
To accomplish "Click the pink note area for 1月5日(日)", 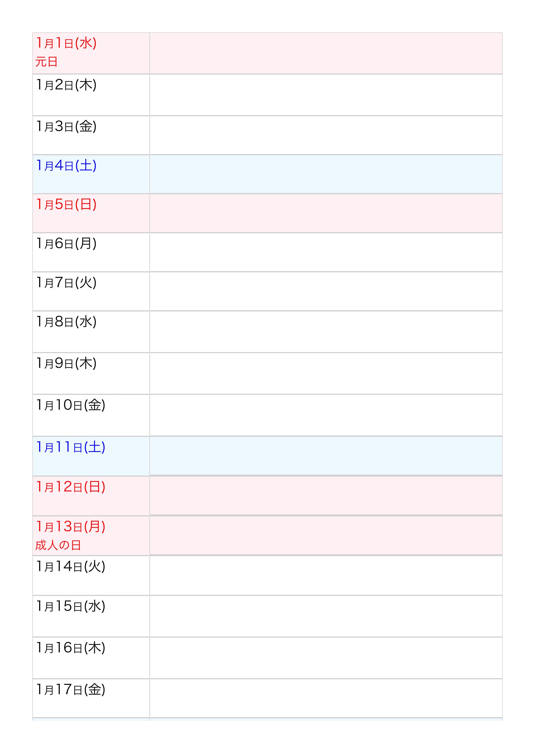I will [326, 213].
